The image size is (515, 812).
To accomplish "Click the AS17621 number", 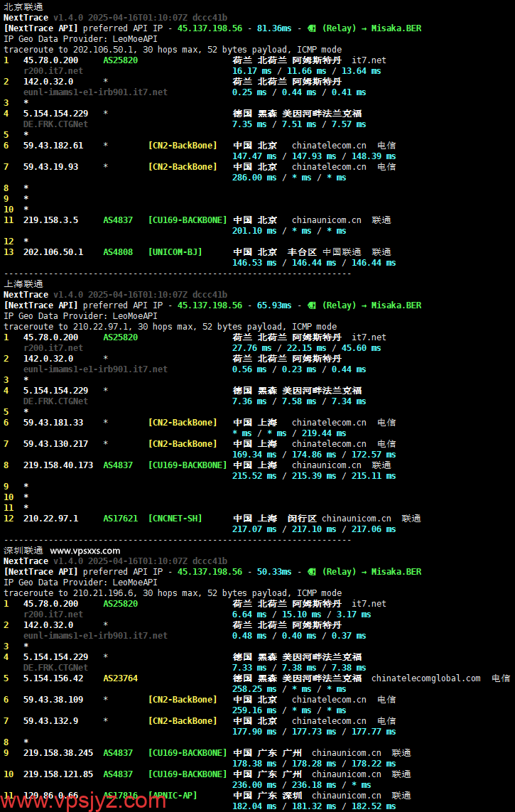I will point(121,519).
